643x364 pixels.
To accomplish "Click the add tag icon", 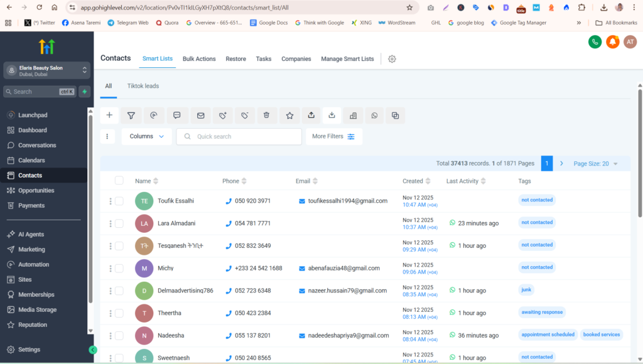I will click(x=223, y=115).
